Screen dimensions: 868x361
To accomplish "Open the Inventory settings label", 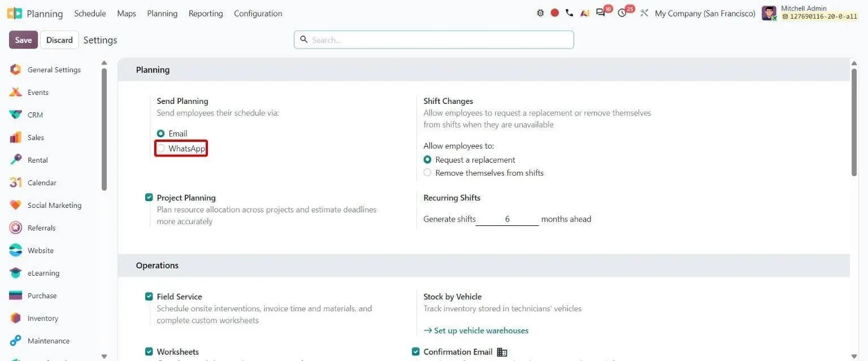I will pyautogui.click(x=43, y=318).
